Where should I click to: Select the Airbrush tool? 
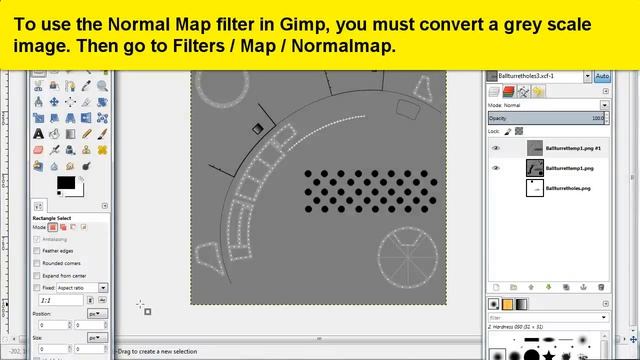[x=54, y=150]
